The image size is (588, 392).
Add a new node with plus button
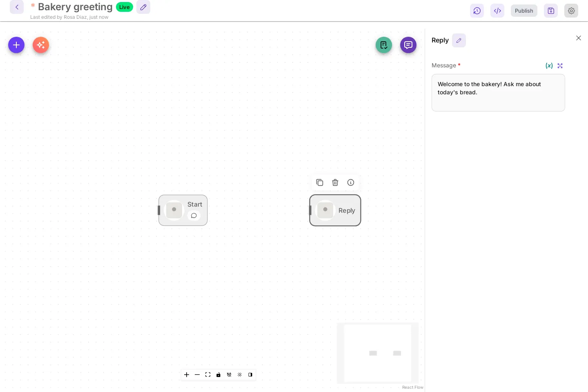point(16,45)
